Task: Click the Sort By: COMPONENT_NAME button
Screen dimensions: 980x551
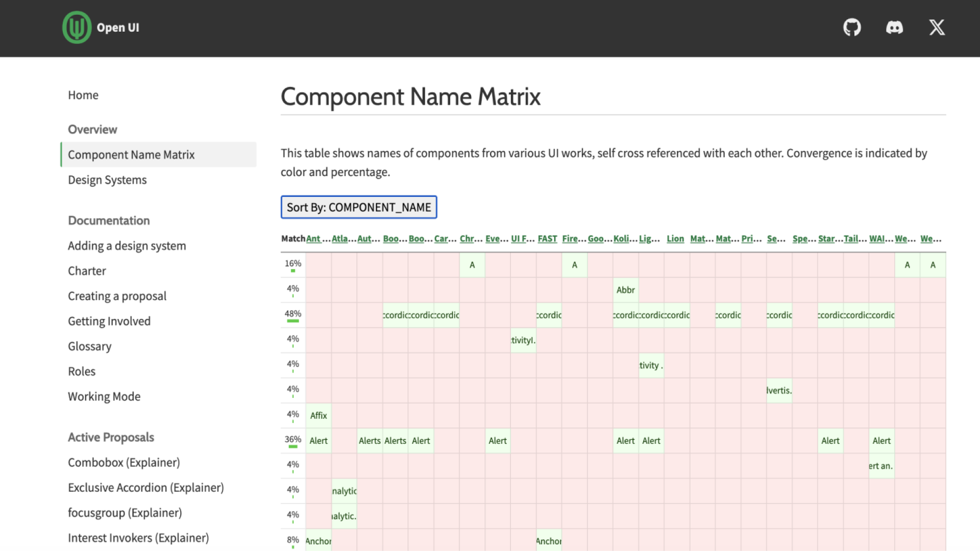Action: (359, 207)
